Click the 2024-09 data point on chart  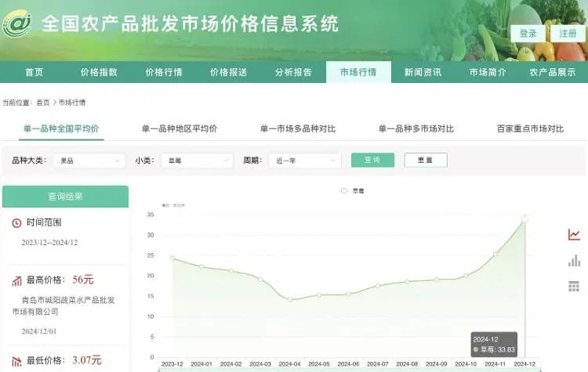tap(437, 280)
